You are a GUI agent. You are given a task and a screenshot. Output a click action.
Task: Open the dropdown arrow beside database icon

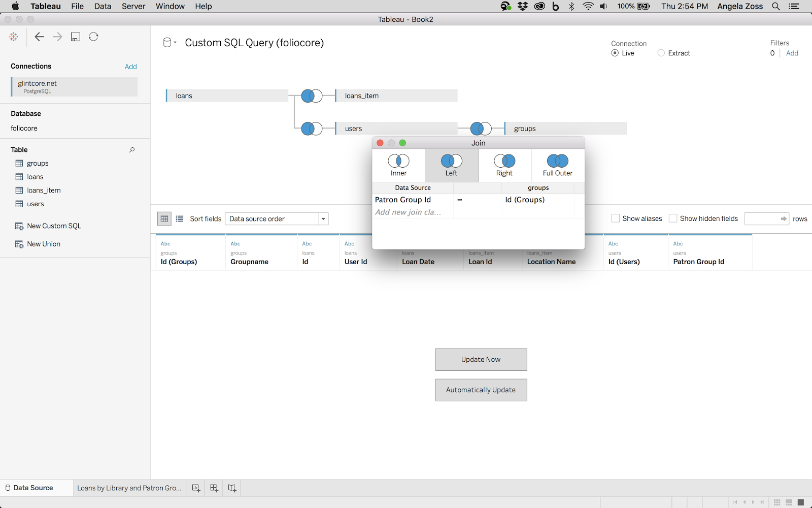(x=175, y=43)
